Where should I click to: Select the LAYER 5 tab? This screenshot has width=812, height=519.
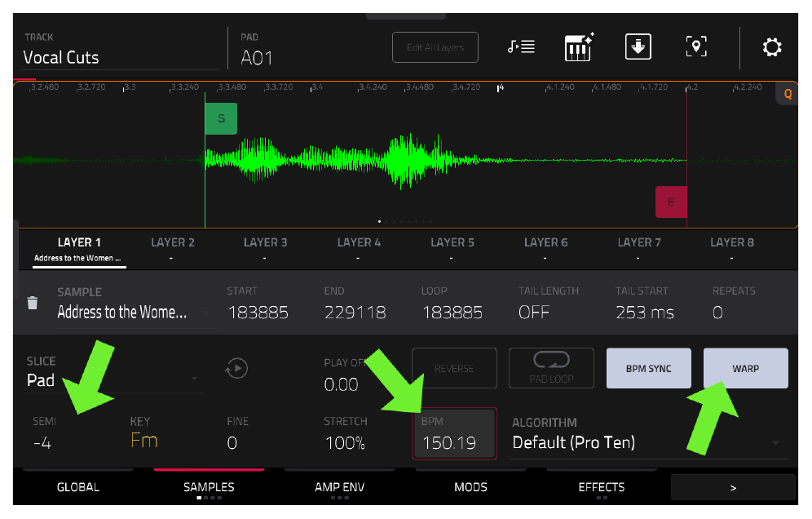[452, 250]
